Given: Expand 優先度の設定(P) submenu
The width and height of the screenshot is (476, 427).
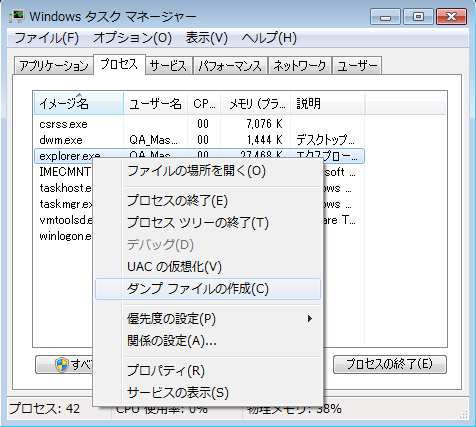Looking at the screenshot, I should [x=208, y=319].
